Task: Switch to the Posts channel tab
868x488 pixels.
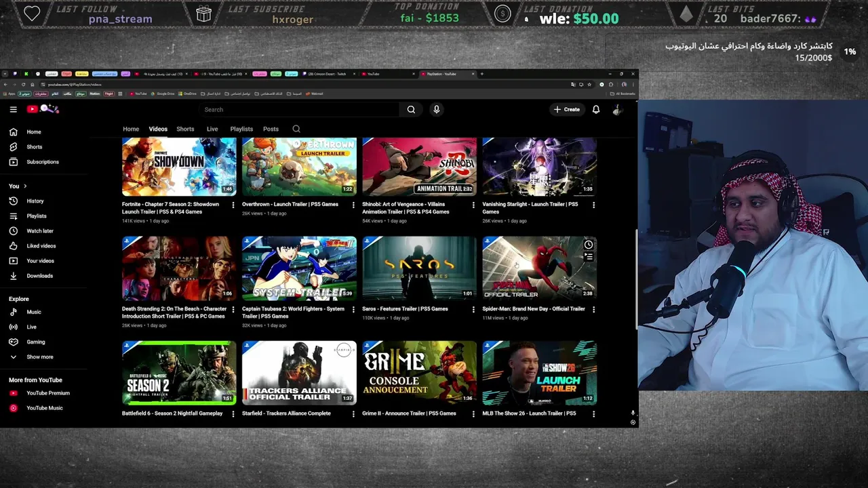Action: pos(271,129)
